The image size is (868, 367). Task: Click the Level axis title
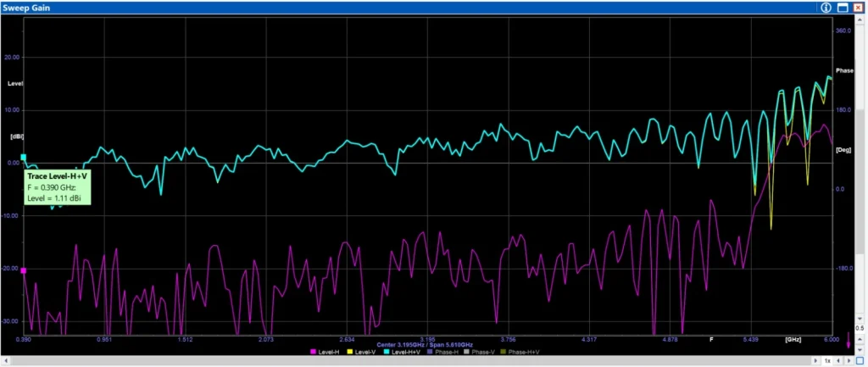point(15,84)
